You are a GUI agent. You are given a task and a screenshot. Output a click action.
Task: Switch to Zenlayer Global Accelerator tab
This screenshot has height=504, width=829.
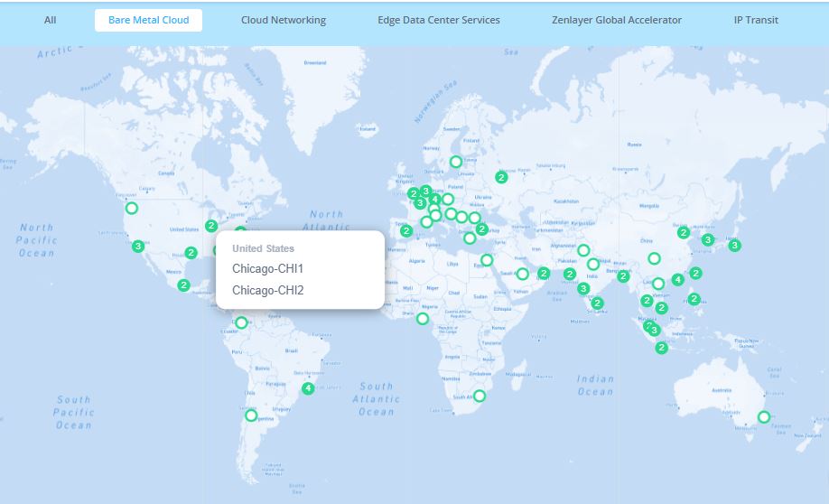tap(617, 20)
